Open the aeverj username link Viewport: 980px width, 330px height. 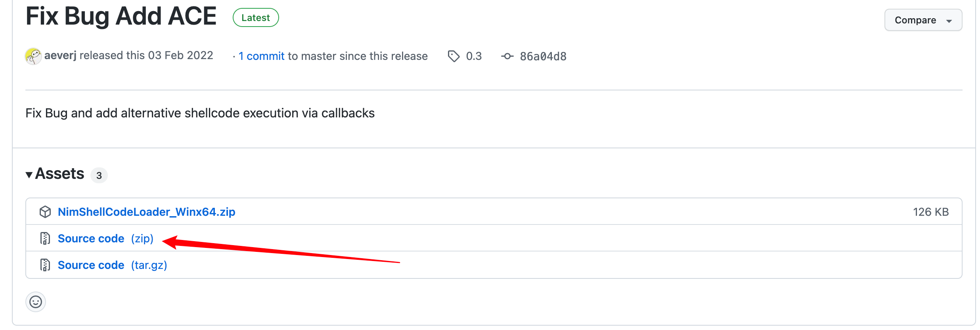click(x=60, y=56)
